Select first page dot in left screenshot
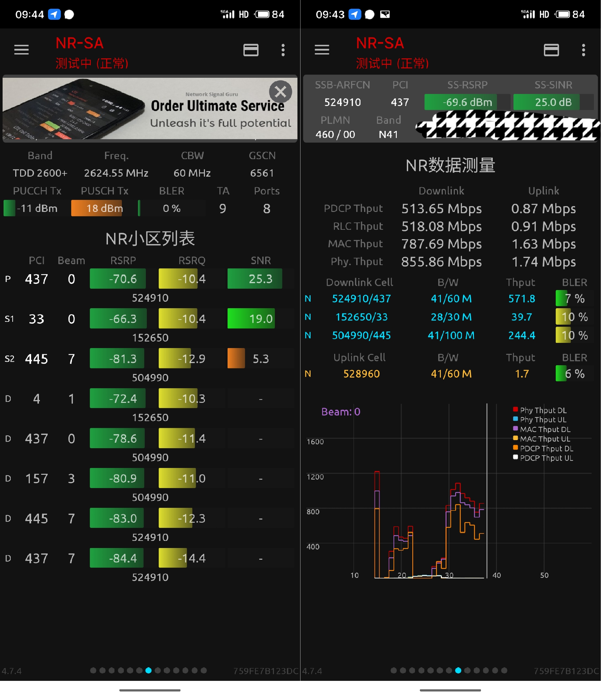 coord(93,671)
